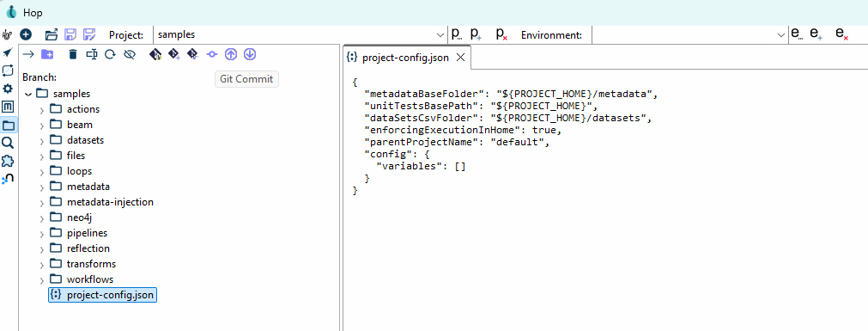The image size is (868, 331).
Task: Refresh the file explorer tree
Action: click(110, 54)
